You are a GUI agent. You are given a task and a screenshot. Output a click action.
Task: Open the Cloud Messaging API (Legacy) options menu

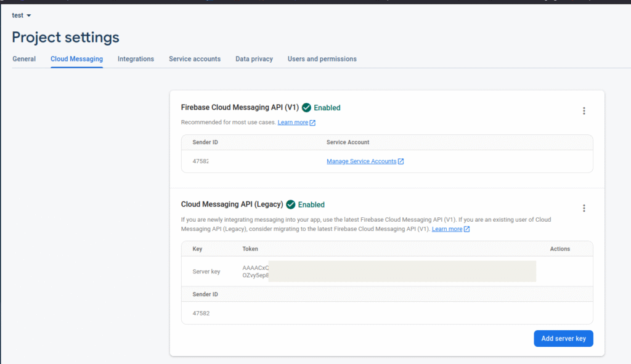[584, 208]
